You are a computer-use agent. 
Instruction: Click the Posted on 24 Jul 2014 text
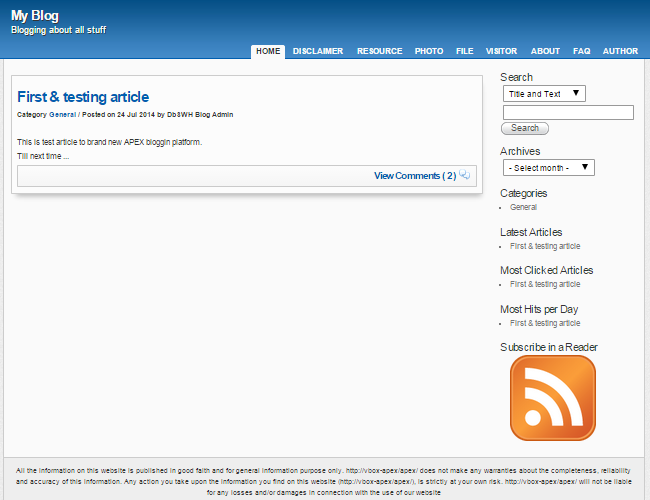[x=118, y=115]
